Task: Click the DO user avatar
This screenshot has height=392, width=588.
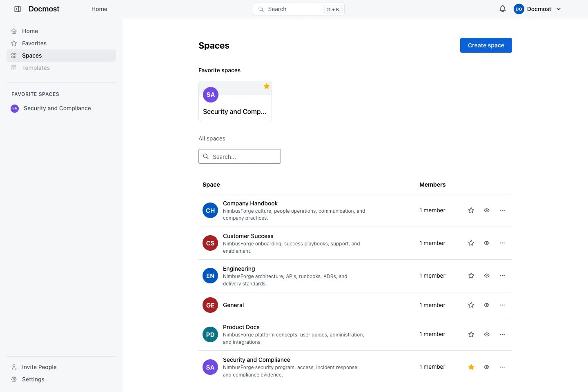Action: [519, 9]
